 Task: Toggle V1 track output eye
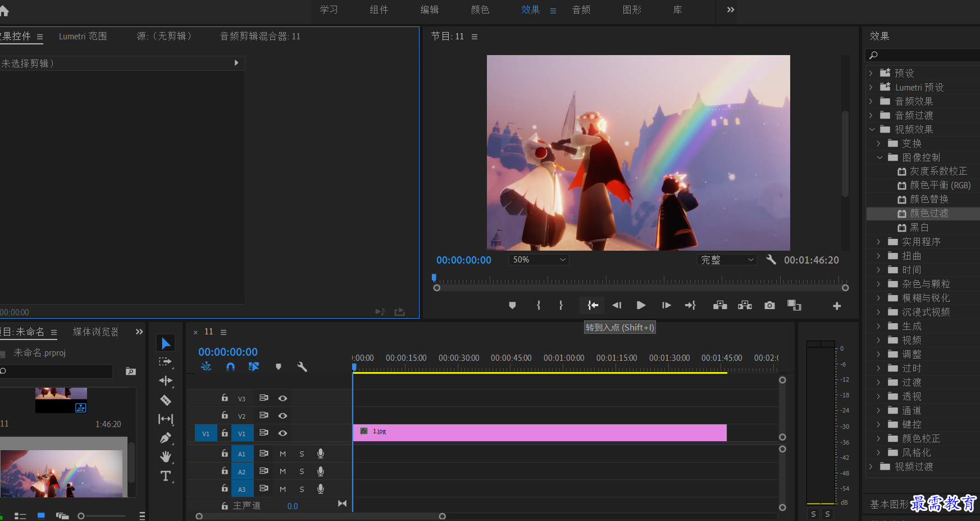point(282,433)
